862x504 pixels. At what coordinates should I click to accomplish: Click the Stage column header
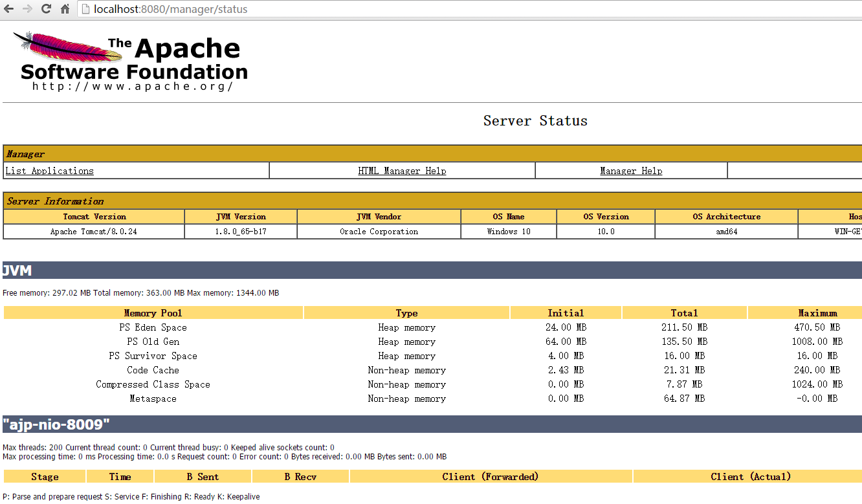[x=45, y=477]
